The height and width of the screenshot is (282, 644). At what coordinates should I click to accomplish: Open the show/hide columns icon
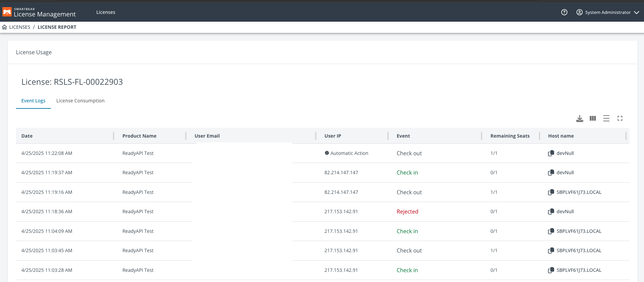click(593, 118)
